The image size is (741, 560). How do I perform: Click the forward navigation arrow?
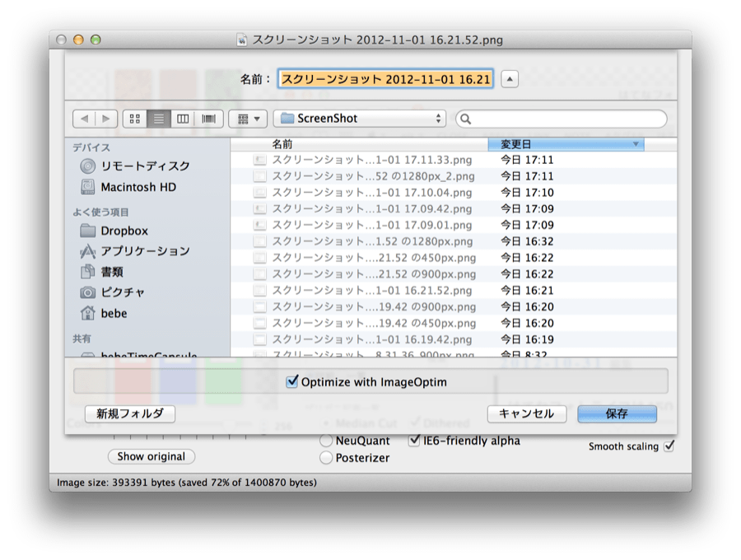pos(106,119)
